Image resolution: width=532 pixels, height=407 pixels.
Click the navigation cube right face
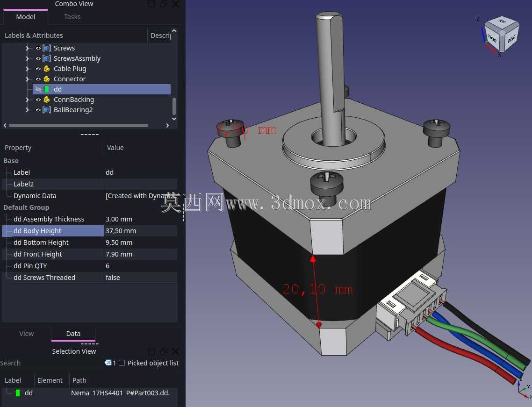511,38
